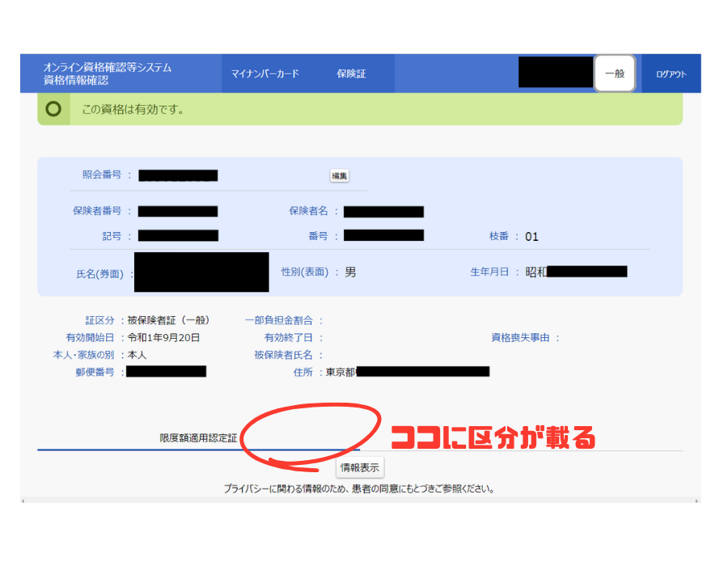
Task: Log out using ログアウト
Action: (x=671, y=74)
